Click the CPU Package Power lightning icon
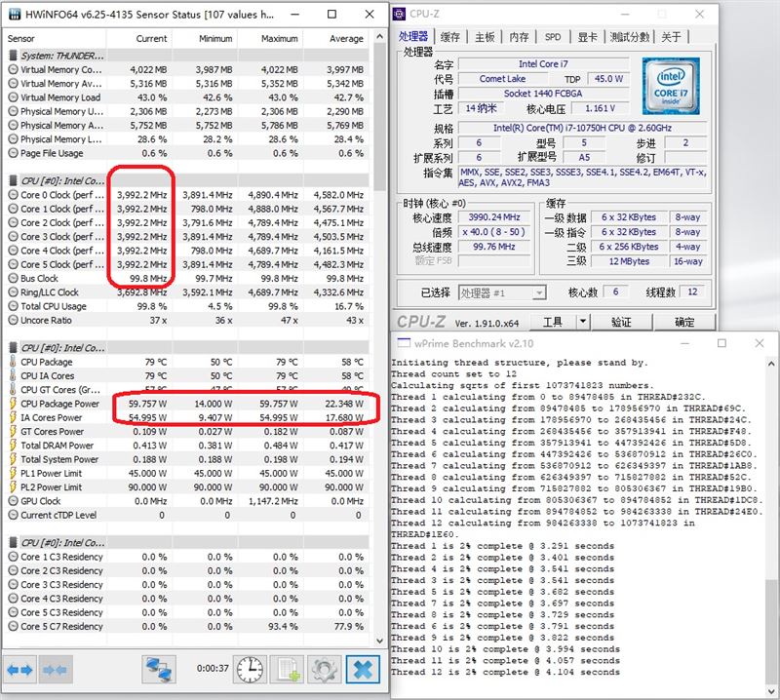 [13, 404]
